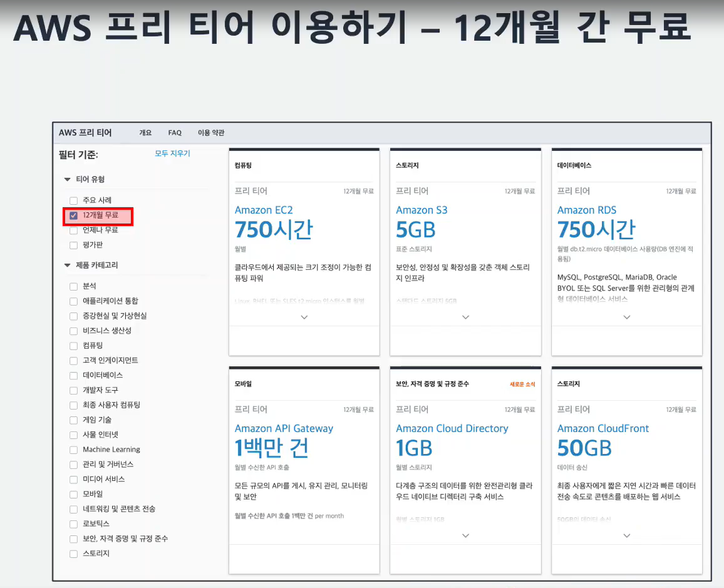Uncheck the 12개월 무료 checkbox
This screenshot has width=724, height=588.
tap(73, 215)
